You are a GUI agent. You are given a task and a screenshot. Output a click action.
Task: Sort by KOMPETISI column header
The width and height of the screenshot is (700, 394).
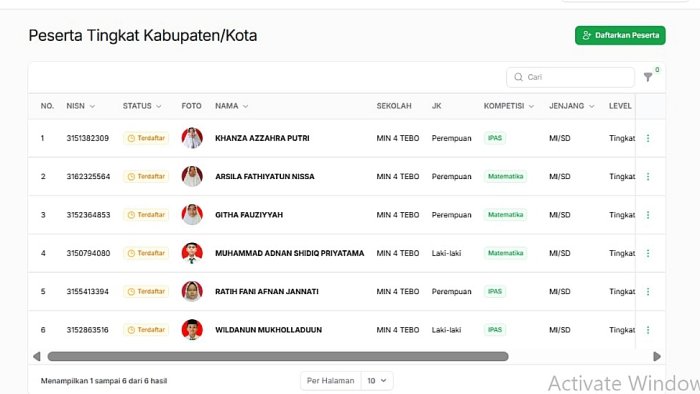pos(508,106)
